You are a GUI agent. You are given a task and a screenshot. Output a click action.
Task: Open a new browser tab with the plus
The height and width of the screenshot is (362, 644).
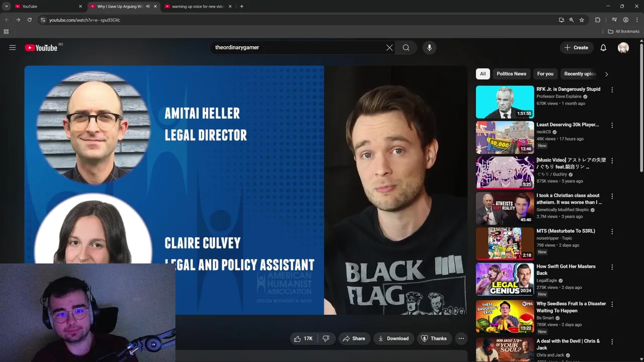coord(242,7)
